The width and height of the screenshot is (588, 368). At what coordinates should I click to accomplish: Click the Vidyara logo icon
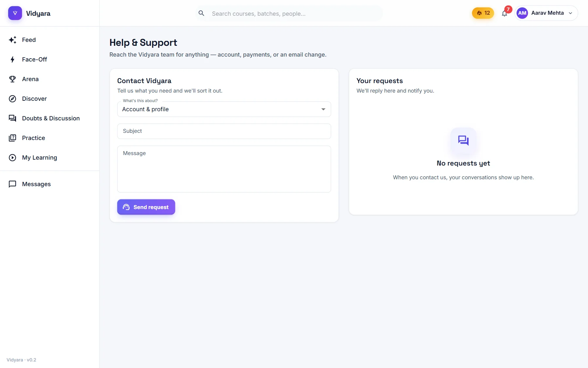point(15,13)
